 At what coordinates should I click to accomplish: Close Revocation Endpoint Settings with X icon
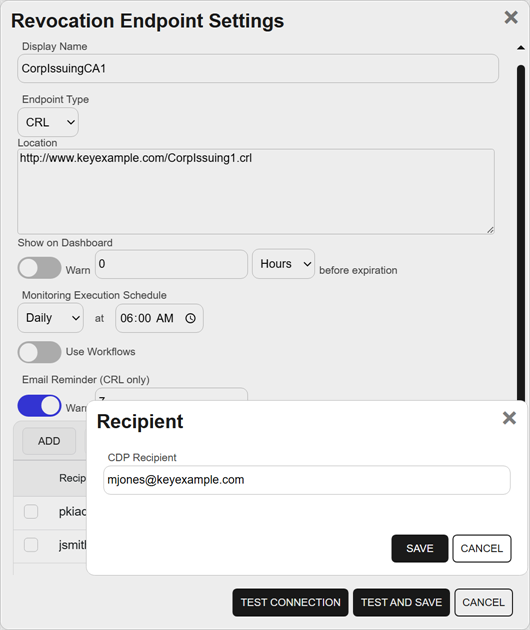(x=511, y=17)
